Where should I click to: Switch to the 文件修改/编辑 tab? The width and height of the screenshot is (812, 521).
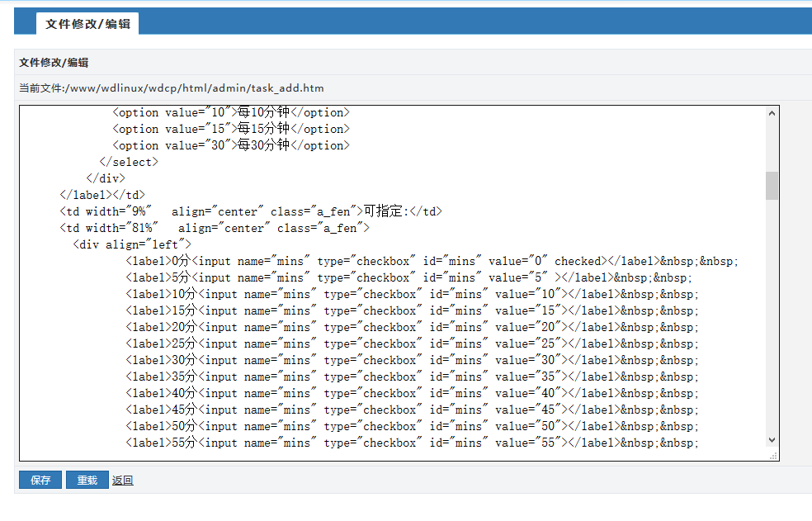(87, 24)
